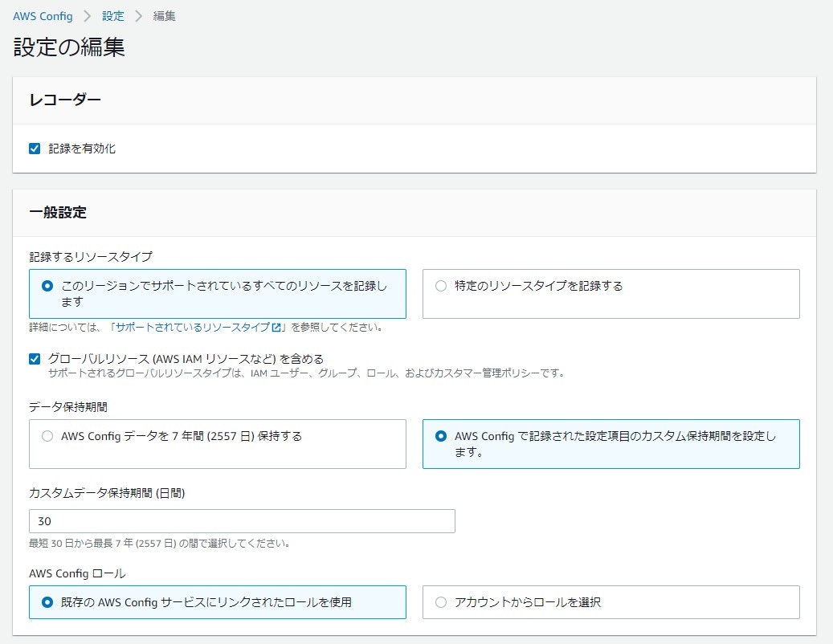Click the データ保持期間 label
This screenshot has height=644, width=833.
pos(68,406)
